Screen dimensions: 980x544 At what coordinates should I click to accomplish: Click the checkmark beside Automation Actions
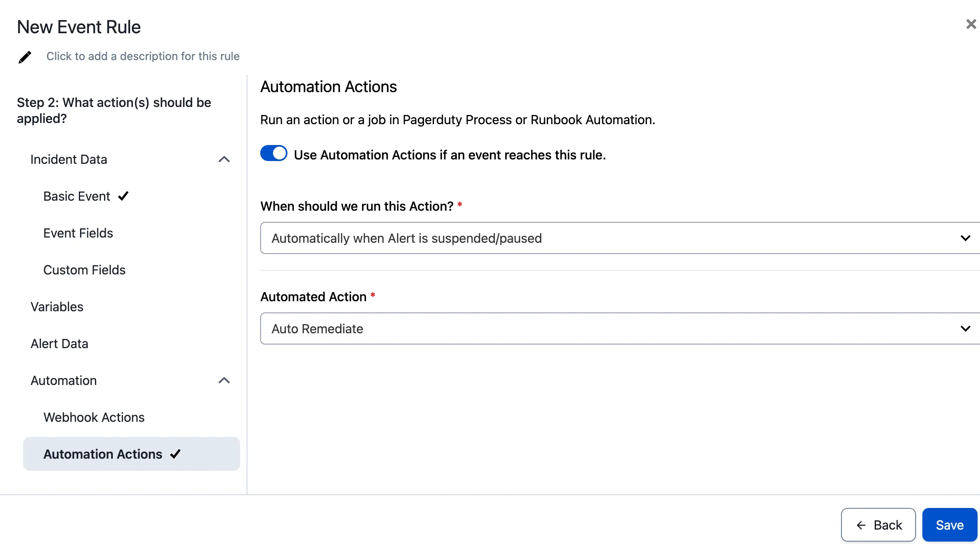click(x=175, y=454)
